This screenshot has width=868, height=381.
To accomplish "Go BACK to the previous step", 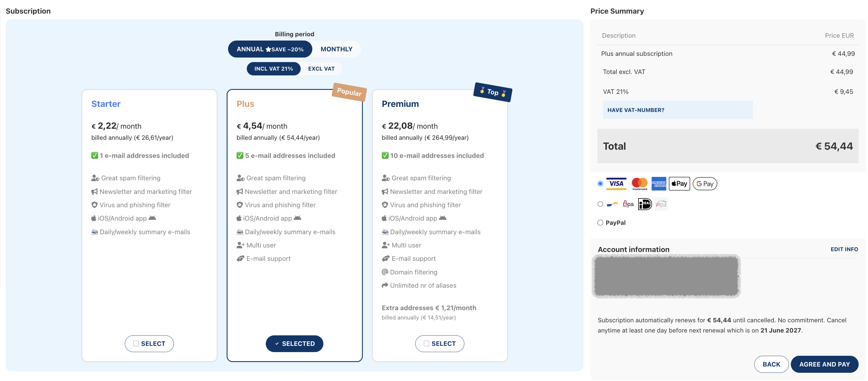I will 771,364.
